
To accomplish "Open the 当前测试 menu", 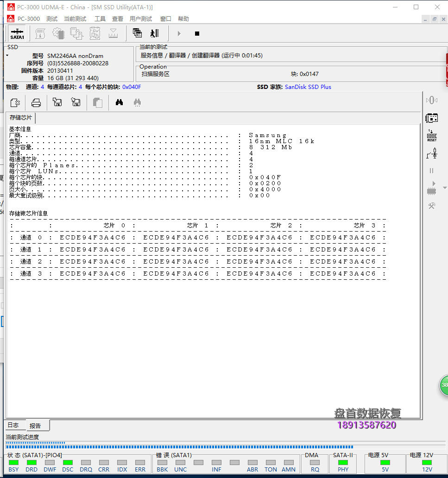I will (75, 19).
